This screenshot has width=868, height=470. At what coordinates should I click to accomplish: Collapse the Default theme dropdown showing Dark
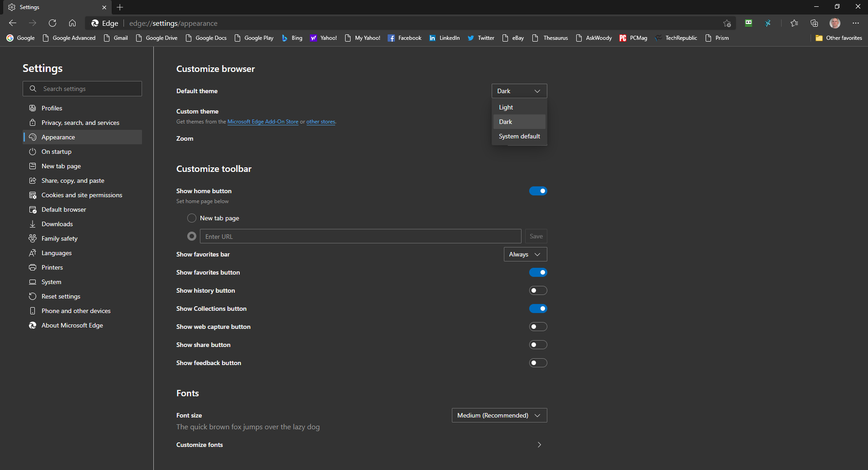[x=519, y=91]
